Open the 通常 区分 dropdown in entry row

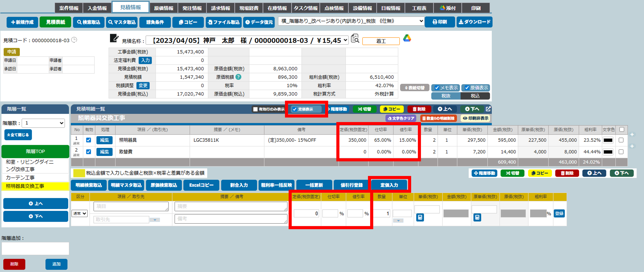pyautogui.click(x=79, y=213)
